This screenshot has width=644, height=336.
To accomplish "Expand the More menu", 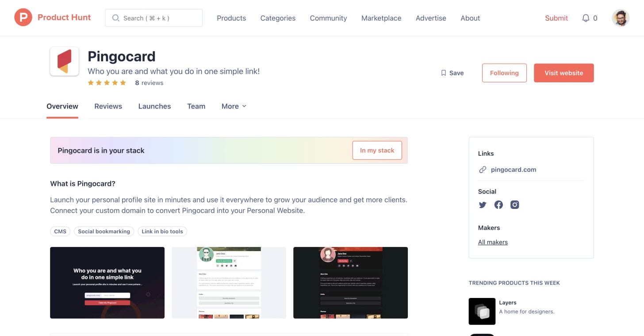I will pos(234,106).
